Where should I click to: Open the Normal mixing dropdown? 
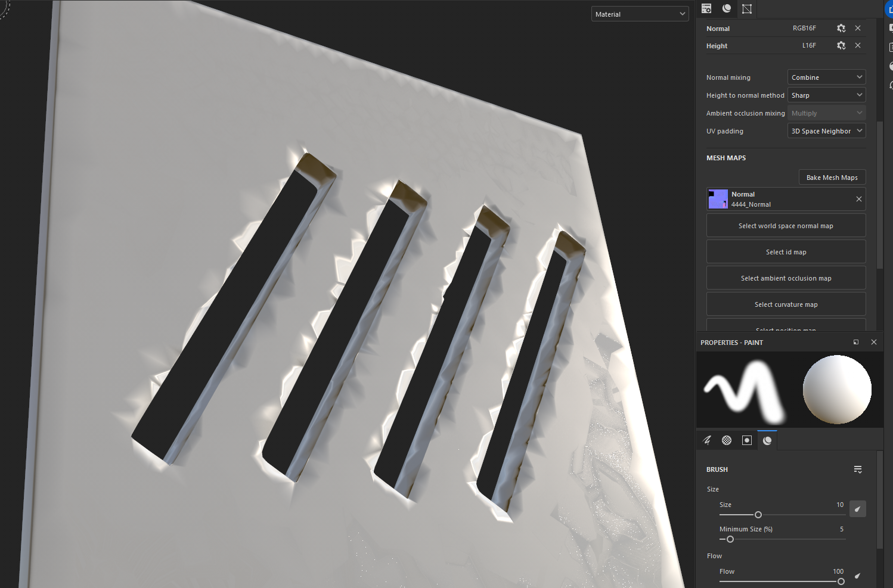[x=826, y=77]
